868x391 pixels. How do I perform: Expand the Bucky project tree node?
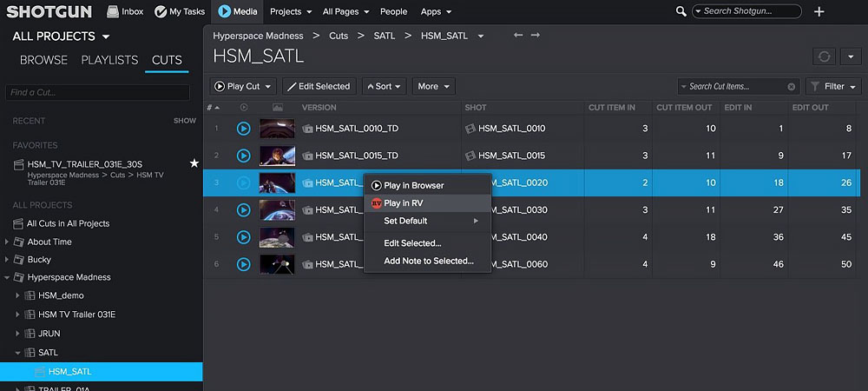8,260
